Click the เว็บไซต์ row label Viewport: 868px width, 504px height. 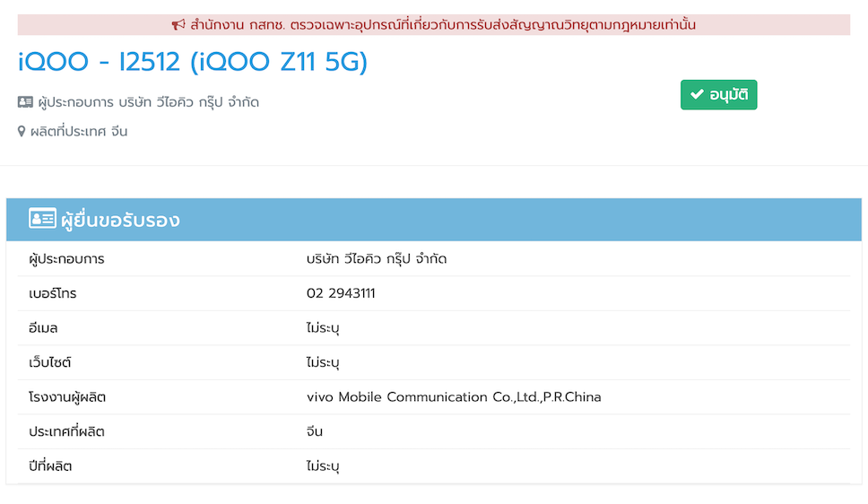pos(49,363)
